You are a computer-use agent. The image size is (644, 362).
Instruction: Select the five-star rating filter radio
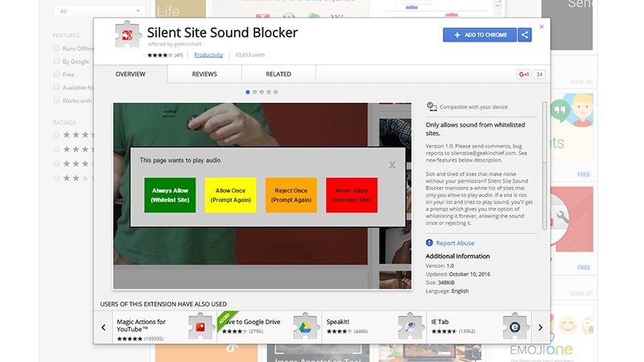[x=56, y=134]
